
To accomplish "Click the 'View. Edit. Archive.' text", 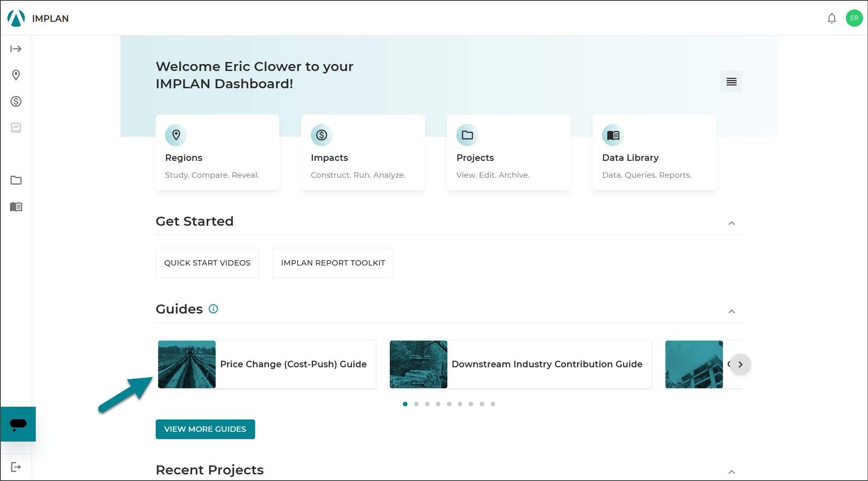I will (x=493, y=175).
